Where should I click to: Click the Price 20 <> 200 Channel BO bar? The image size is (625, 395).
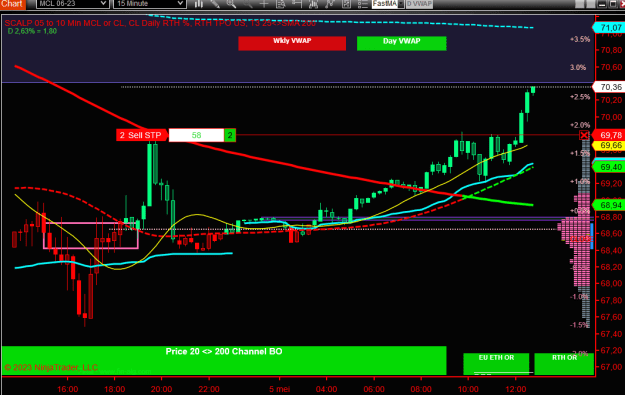[224, 360]
